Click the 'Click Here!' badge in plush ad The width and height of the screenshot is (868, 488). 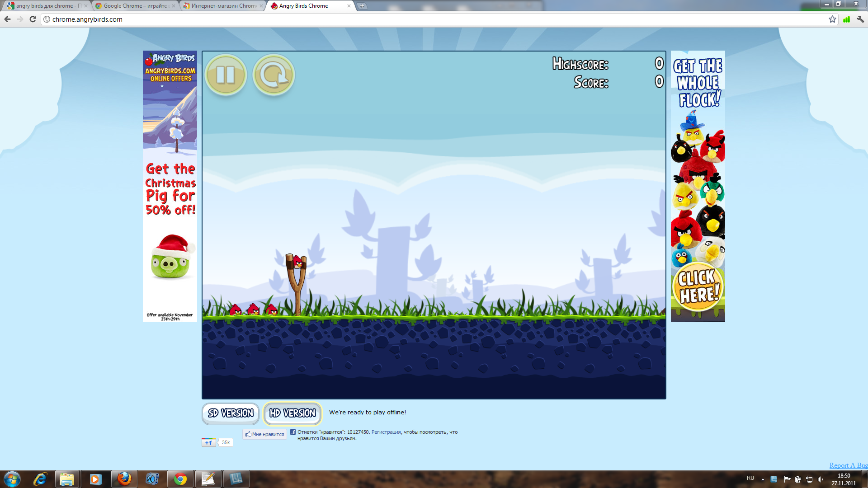coord(698,286)
